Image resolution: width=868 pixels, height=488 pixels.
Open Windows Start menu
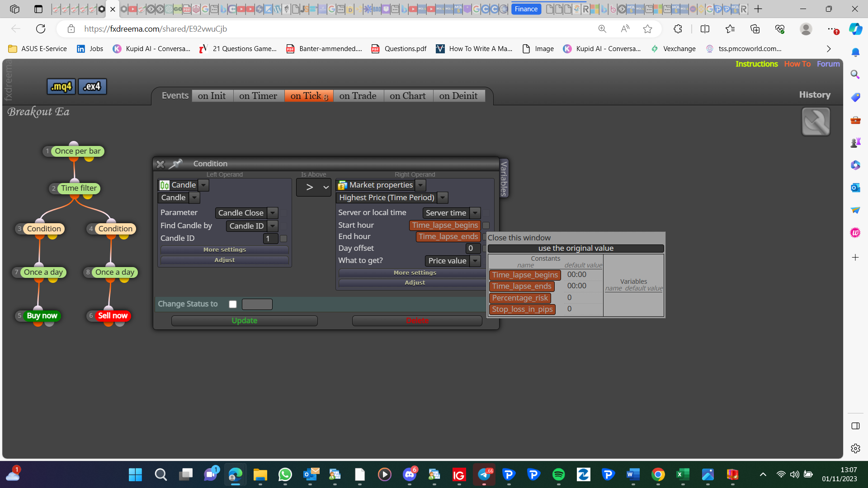[135, 474]
